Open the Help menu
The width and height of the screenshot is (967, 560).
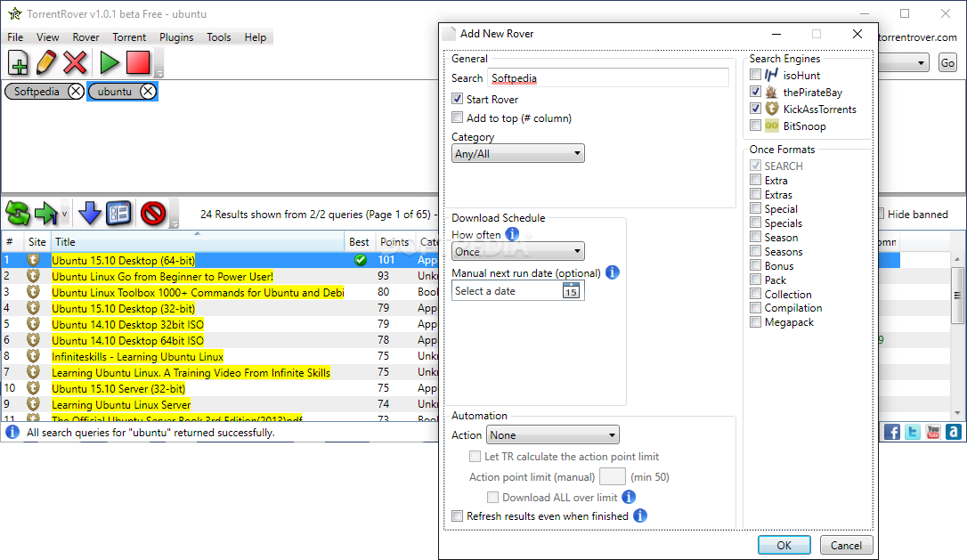(x=256, y=37)
